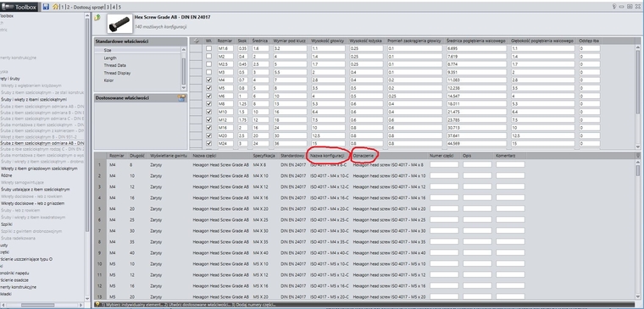This screenshot has width=644, height=309.
Task: Click the Toolbox logo button
Action: tap(19, 7)
